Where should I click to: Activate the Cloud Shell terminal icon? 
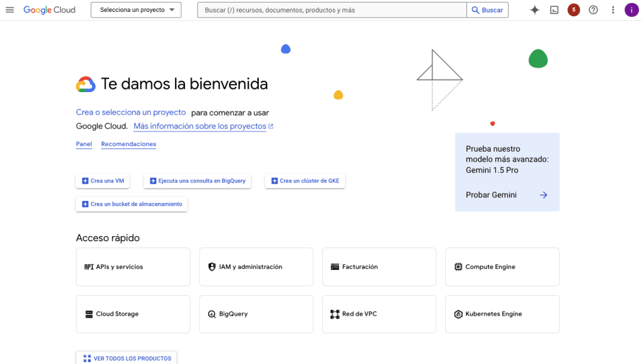[554, 10]
